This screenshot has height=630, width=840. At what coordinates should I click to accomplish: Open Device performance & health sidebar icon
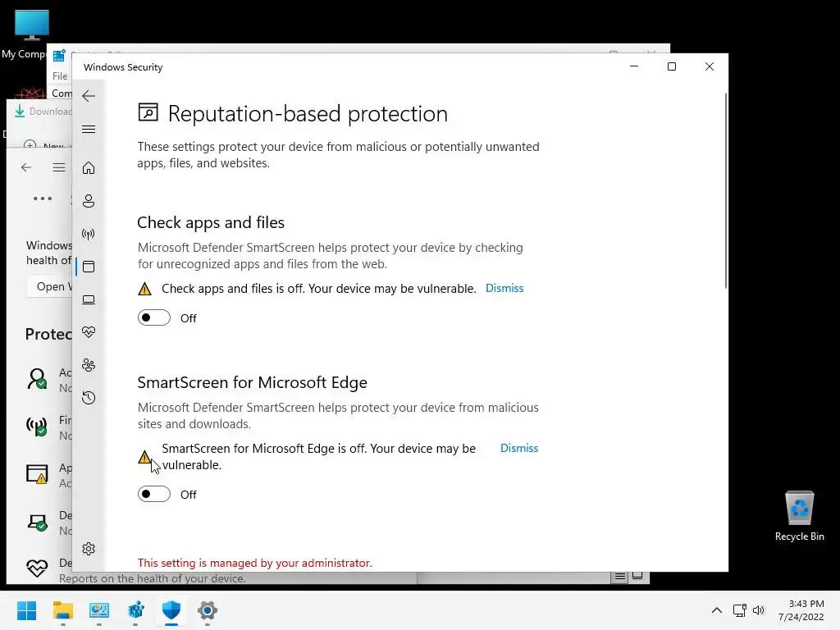[89, 332]
